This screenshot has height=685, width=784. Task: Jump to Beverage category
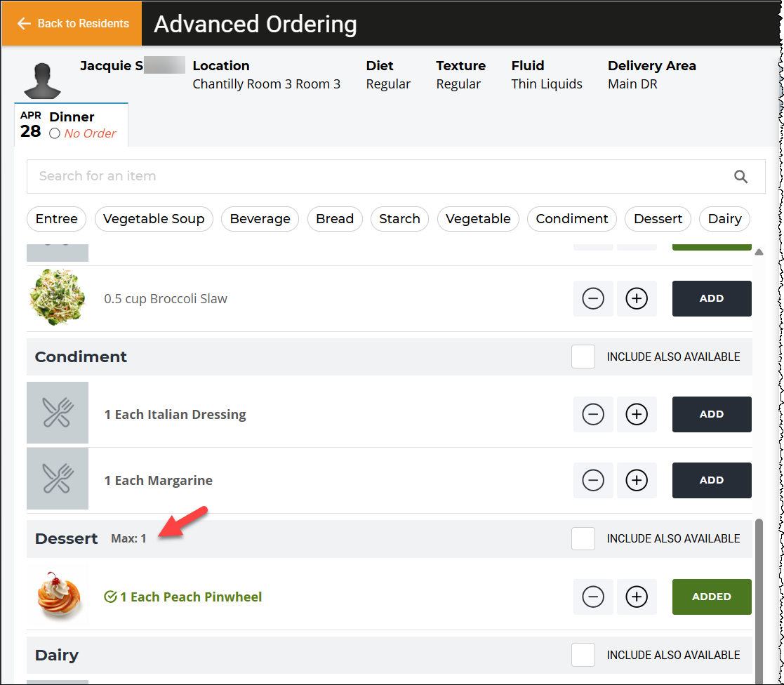(x=260, y=219)
